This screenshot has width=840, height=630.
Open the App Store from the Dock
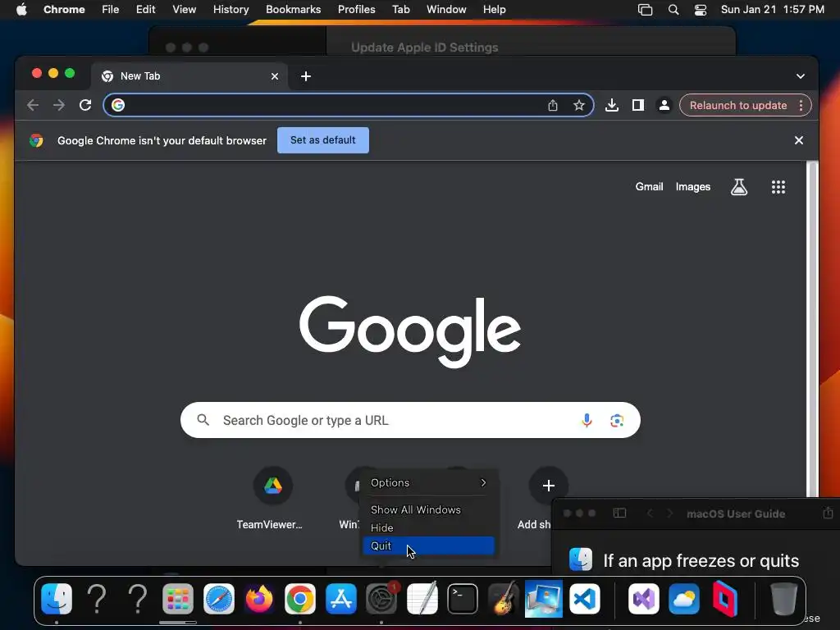pyautogui.click(x=340, y=598)
